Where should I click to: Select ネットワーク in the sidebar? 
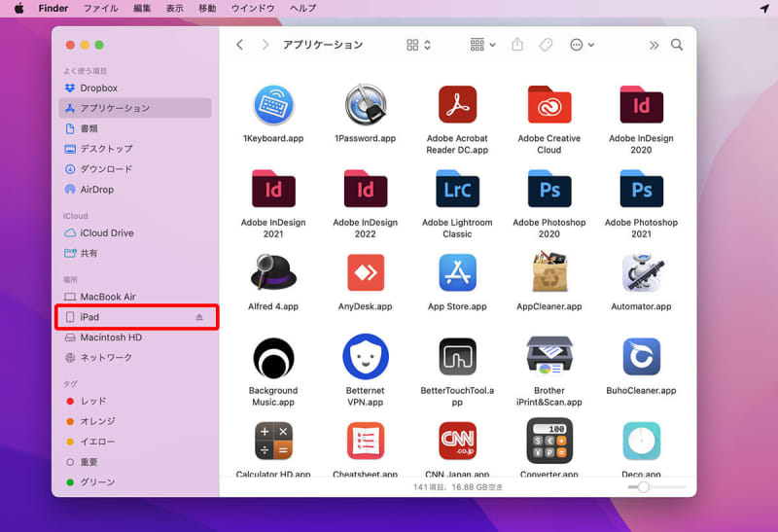[x=135, y=358]
